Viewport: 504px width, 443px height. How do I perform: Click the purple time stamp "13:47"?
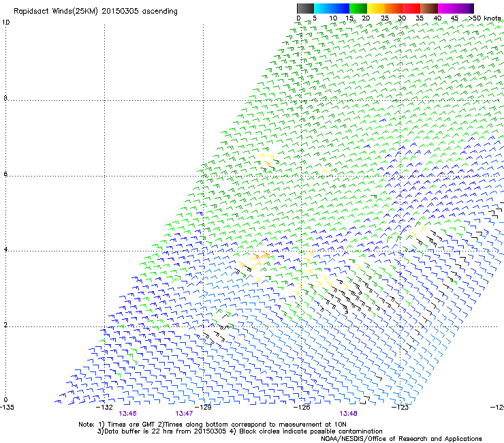[x=184, y=414]
